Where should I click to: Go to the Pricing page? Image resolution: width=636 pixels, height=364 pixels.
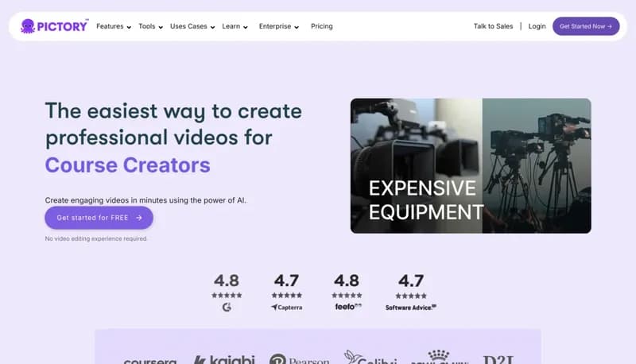tap(322, 26)
